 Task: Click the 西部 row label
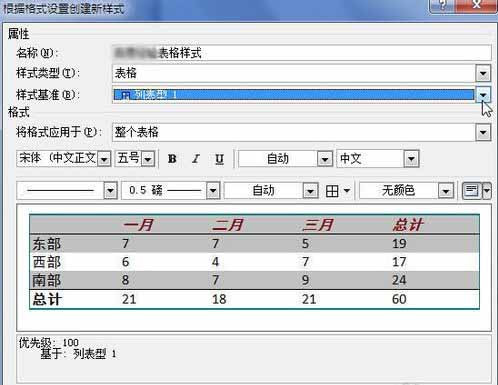coord(47,262)
